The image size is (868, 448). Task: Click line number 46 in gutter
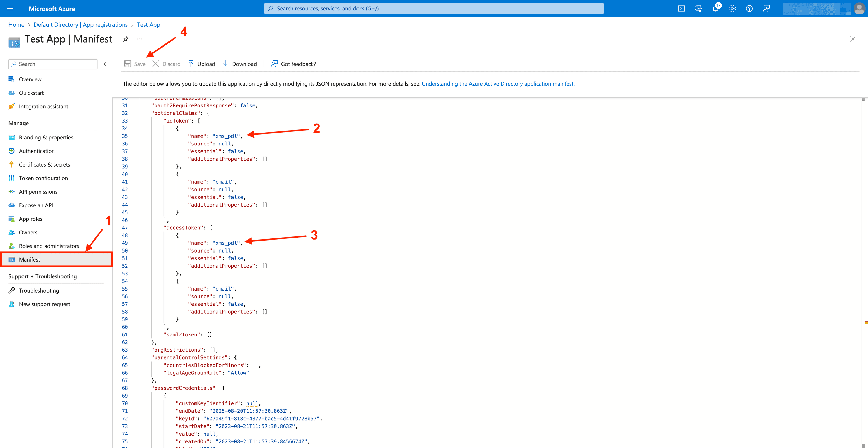tap(125, 220)
